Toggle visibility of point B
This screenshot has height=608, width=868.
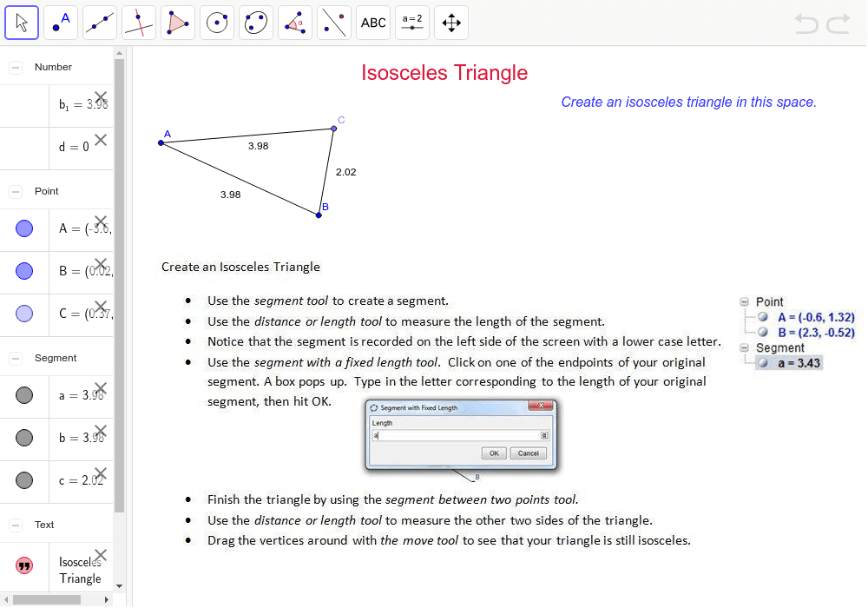coord(24,271)
